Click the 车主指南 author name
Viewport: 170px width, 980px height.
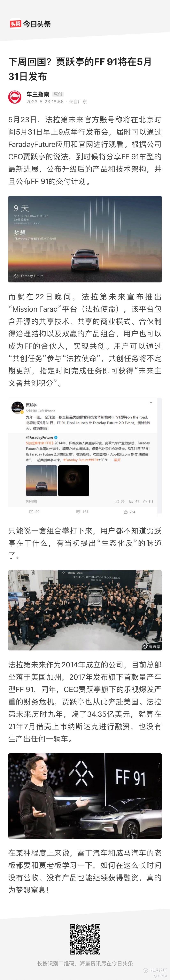click(x=38, y=94)
